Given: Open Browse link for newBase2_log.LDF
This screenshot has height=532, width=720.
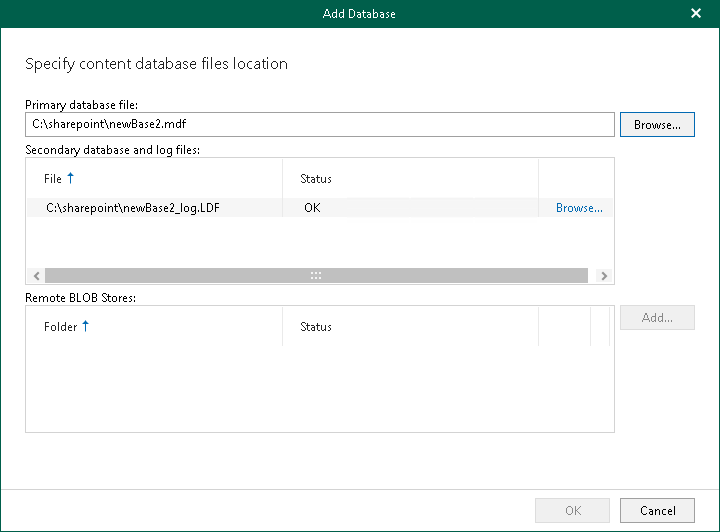Looking at the screenshot, I should [579, 208].
